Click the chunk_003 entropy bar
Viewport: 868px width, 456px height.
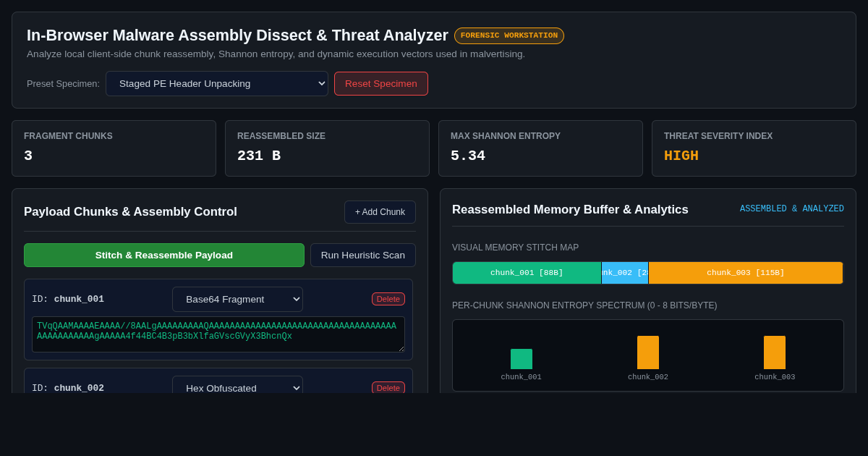pyautogui.click(x=775, y=352)
